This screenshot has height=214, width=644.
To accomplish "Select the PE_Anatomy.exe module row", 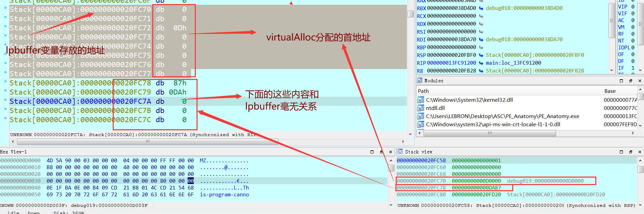I will [502, 116].
